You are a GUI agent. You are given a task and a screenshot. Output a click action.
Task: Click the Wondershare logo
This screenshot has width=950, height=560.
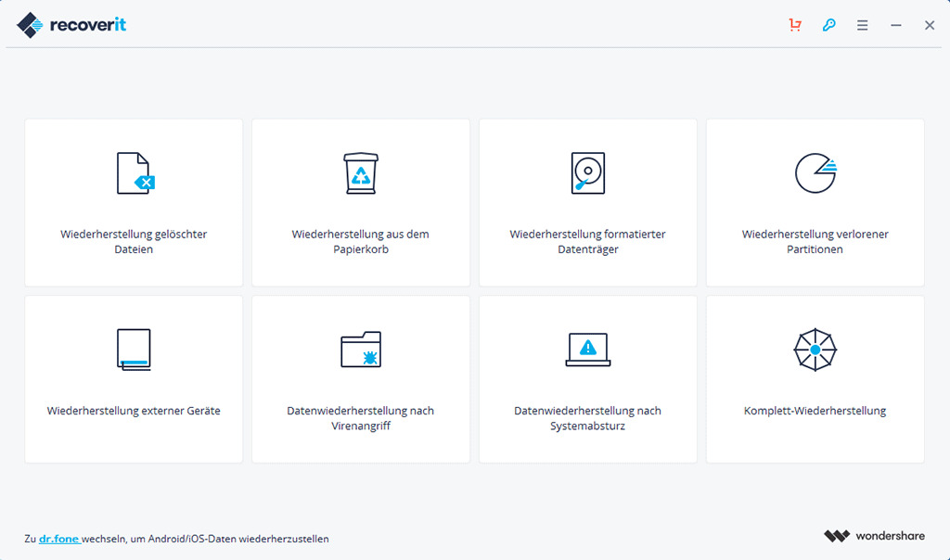(x=874, y=536)
